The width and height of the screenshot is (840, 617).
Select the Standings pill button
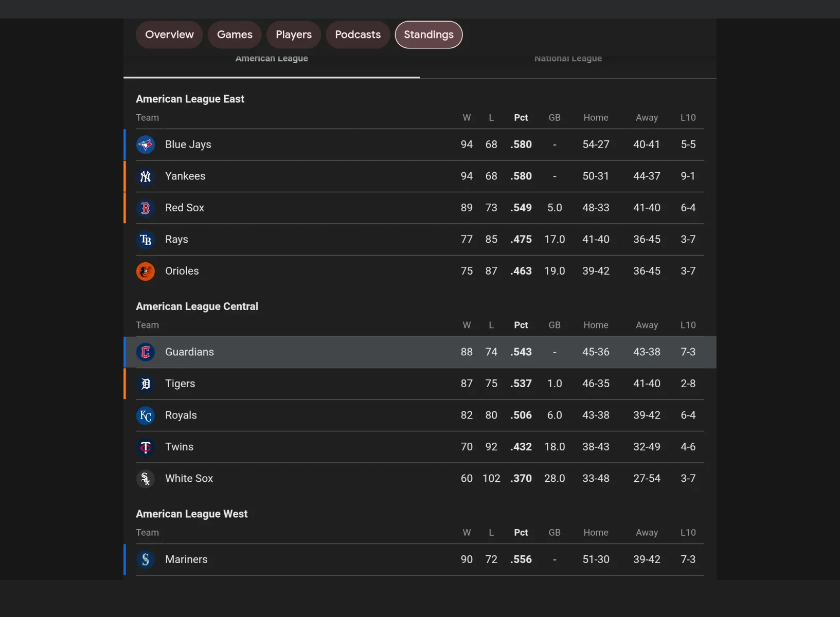tap(428, 34)
